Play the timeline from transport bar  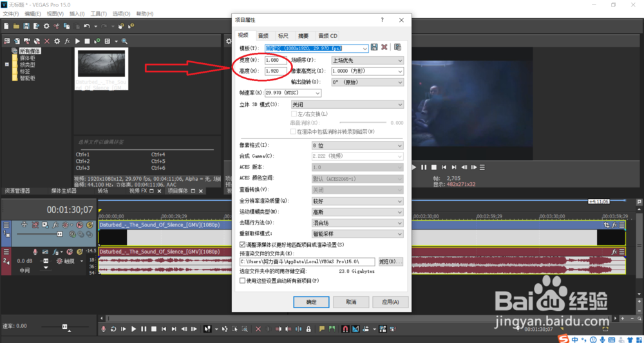(133, 329)
